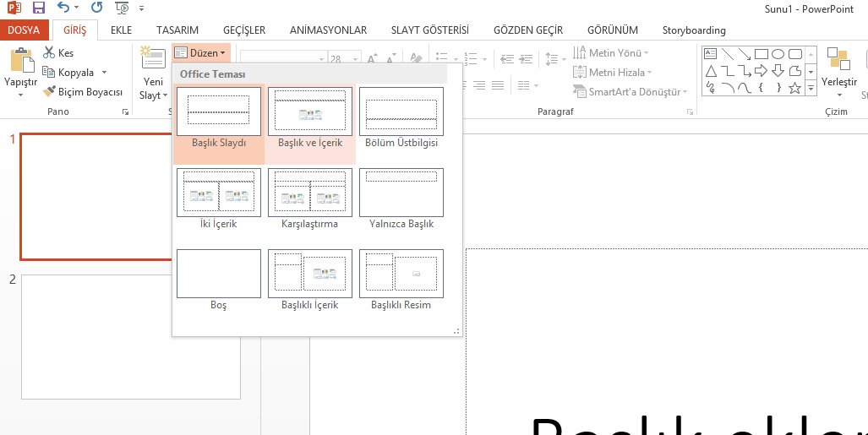Open the Storyboarding tab
This screenshot has height=435, width=868.
pos(694,30)
